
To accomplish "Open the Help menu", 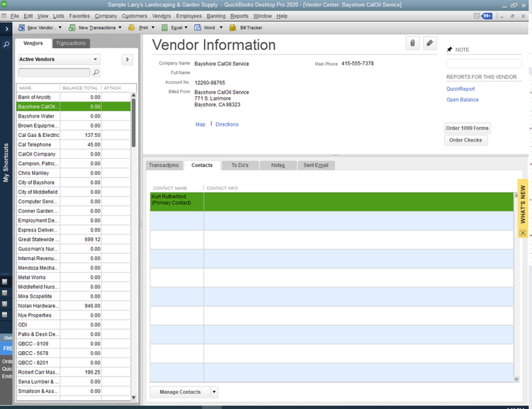I will tap(282, 16).
